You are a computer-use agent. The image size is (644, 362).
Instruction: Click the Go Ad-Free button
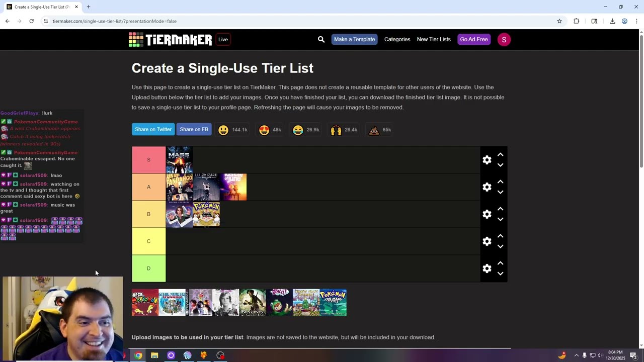474,39
